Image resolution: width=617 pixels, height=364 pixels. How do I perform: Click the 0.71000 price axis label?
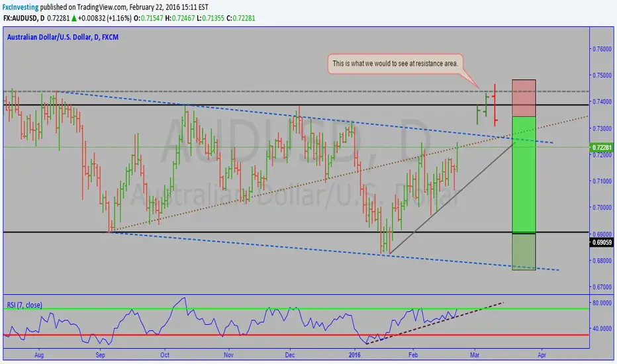click(x=602, y=181)
